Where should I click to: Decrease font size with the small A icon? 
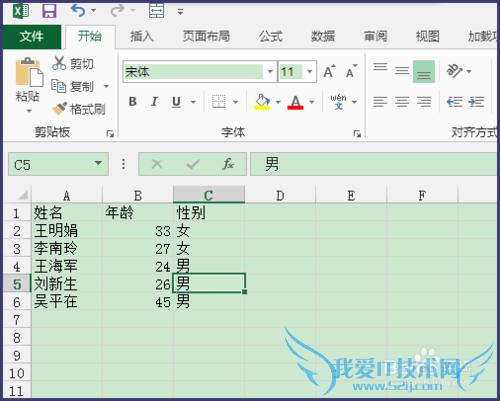pos(351,71)
